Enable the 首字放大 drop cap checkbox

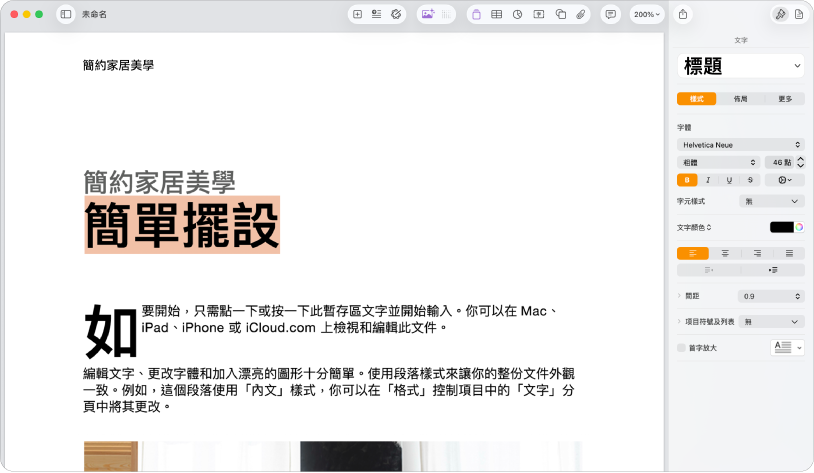tap(682, 348)
